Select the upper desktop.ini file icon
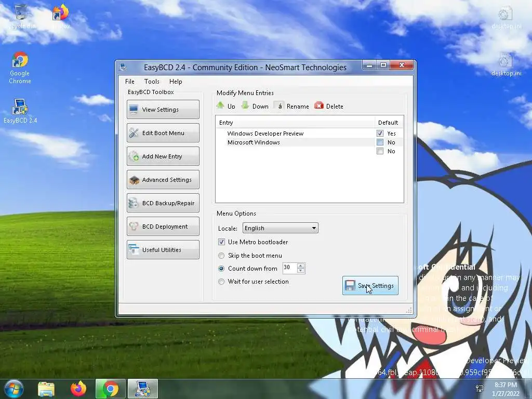This screenshot has width=532, height=399. tap(506, 17)
